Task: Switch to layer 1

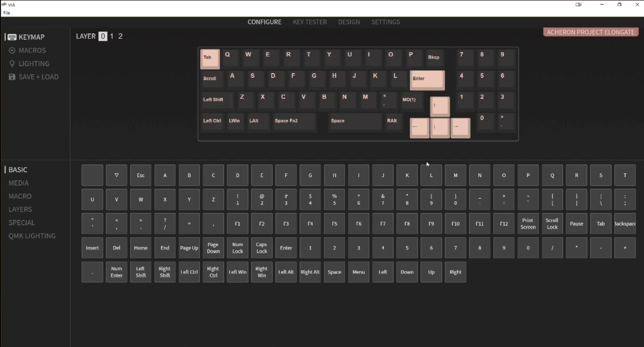Action: [112, 36]
